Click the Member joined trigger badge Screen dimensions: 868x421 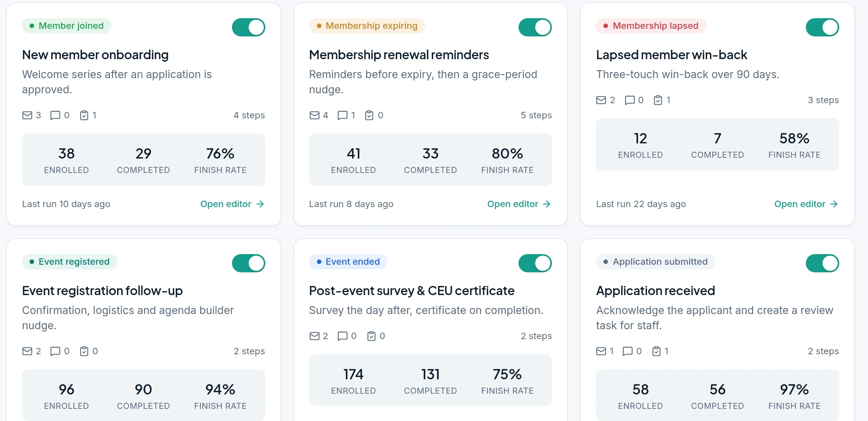tap(67, 26)
